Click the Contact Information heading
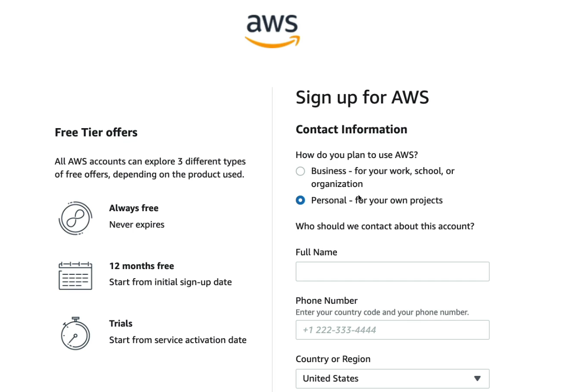 [x=352, y=130]
